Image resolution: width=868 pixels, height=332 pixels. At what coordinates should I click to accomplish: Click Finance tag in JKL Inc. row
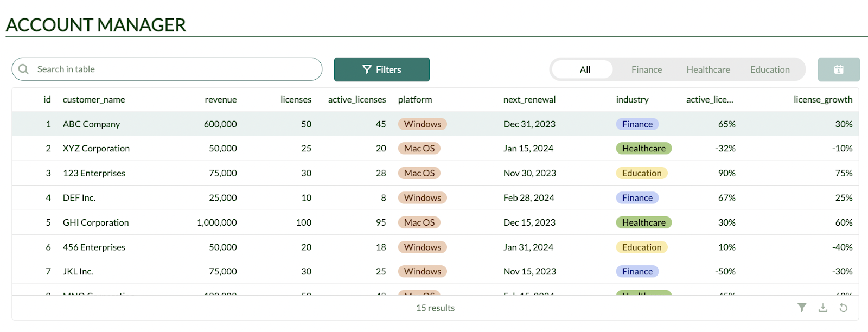[637, 272]
